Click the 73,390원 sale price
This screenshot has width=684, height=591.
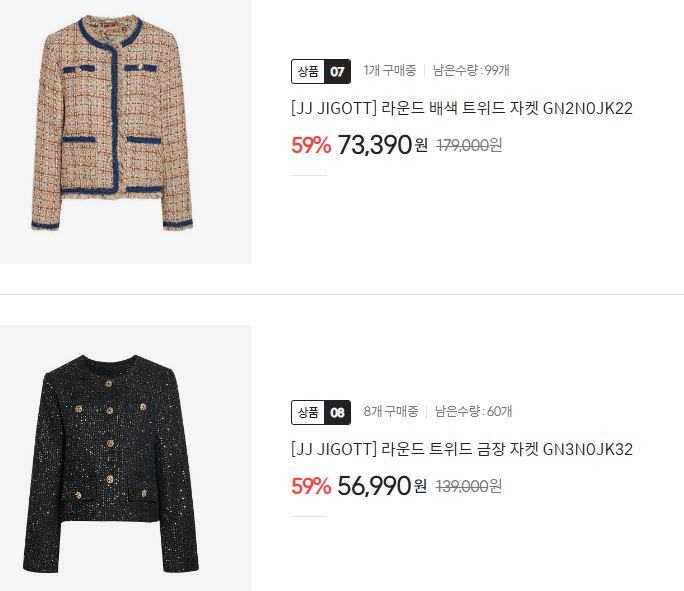coord(382,145)
